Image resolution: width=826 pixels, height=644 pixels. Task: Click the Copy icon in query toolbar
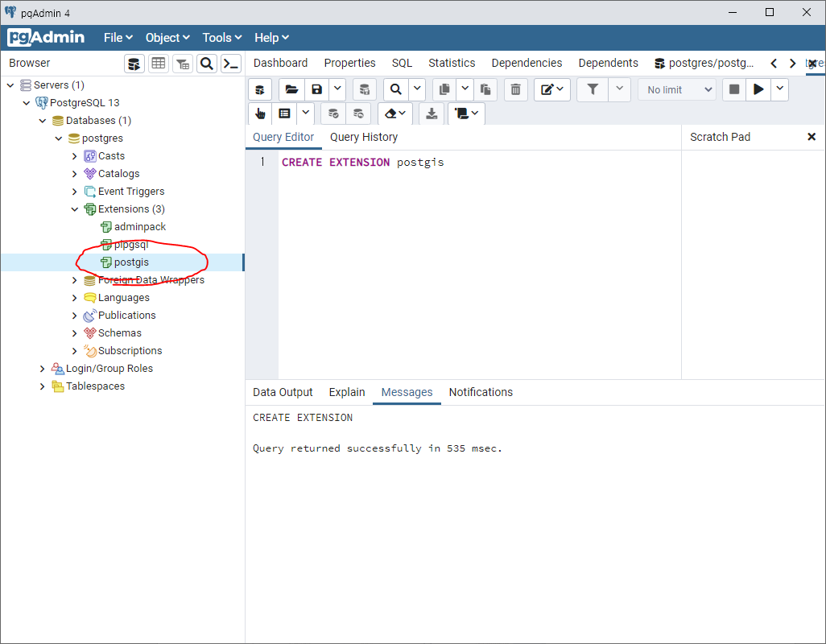[444, 89]
